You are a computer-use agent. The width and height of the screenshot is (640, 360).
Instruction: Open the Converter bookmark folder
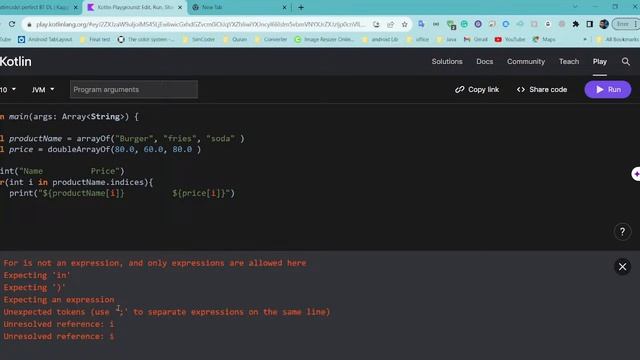coord(271,39)
